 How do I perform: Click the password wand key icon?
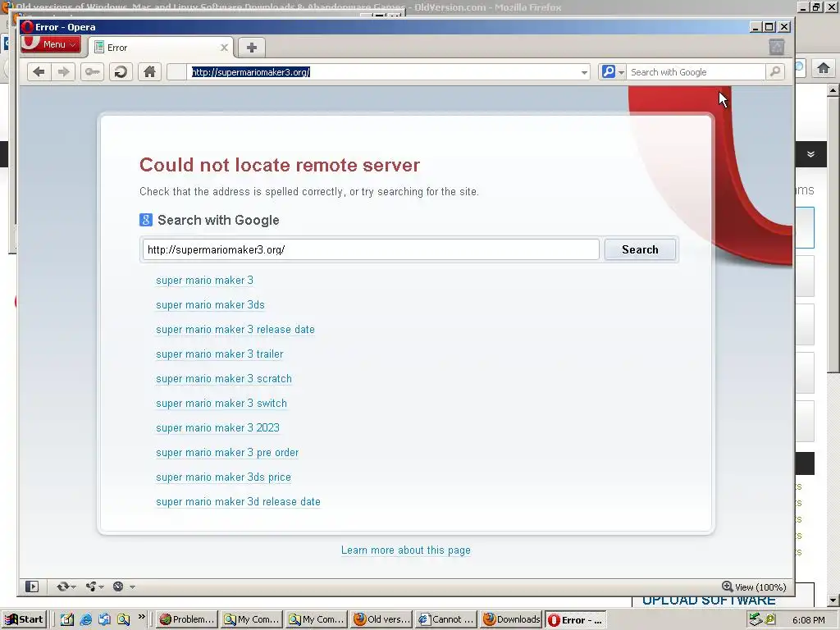coord(92,72)
